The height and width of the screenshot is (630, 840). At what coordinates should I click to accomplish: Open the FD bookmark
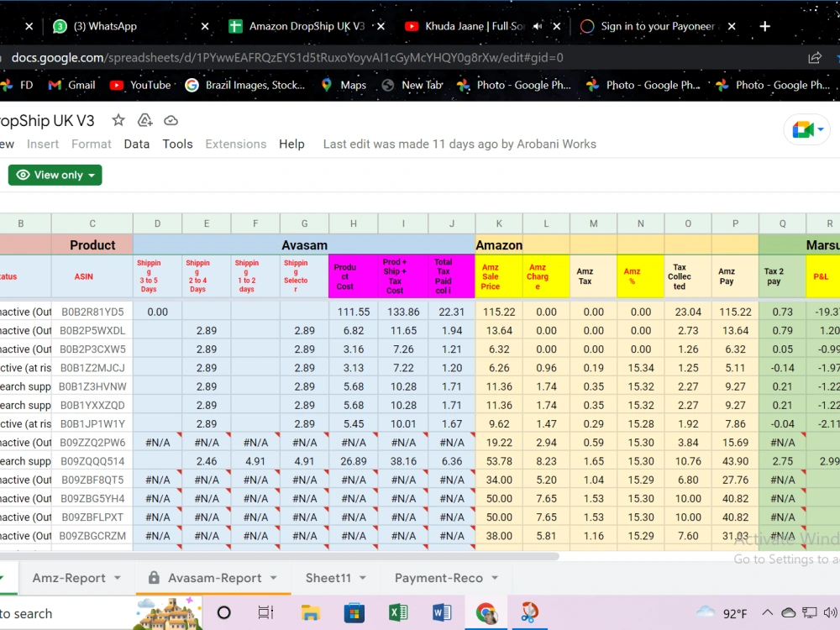17,85
